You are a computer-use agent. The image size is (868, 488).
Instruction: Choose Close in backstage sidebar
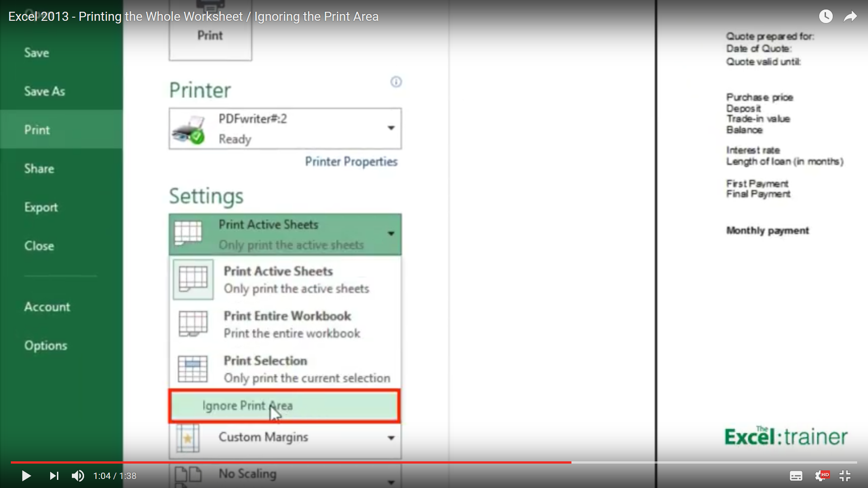[x=39, y=246]
